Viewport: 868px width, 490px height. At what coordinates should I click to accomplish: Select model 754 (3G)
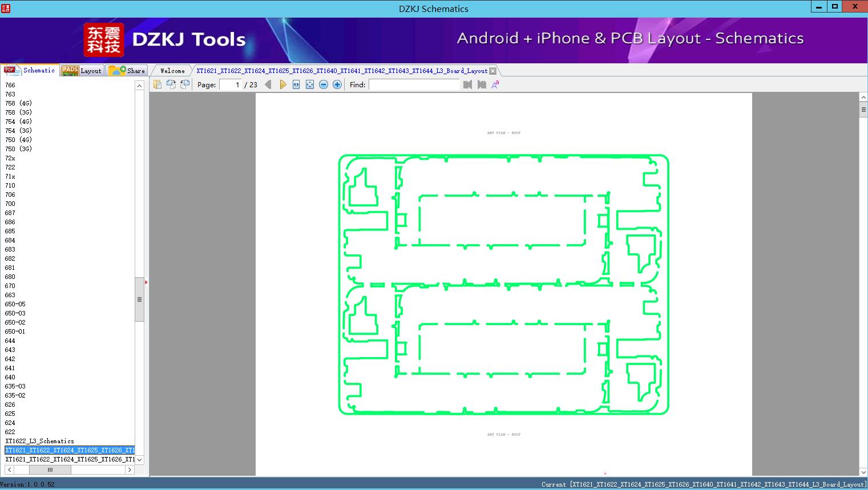[x=18, y=131]
